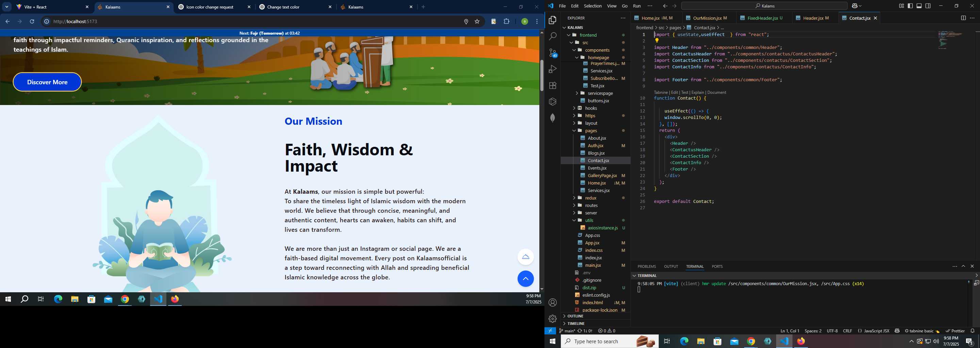Toggle the Primary Side Bar
This screenshot has width=980, height=348.
coord(910,6)
